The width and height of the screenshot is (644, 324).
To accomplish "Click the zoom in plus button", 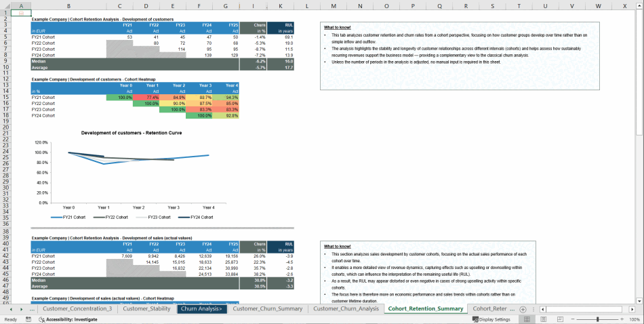I will point(622,319).
